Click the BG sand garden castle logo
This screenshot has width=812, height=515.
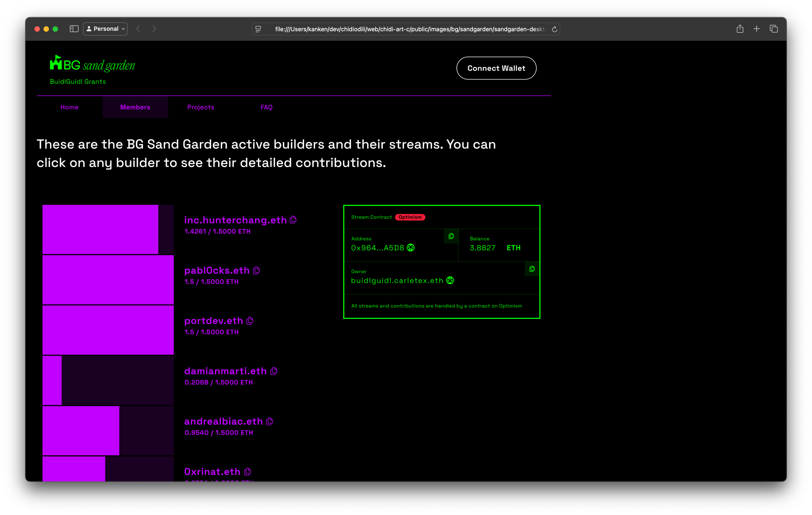pos(56,63)
